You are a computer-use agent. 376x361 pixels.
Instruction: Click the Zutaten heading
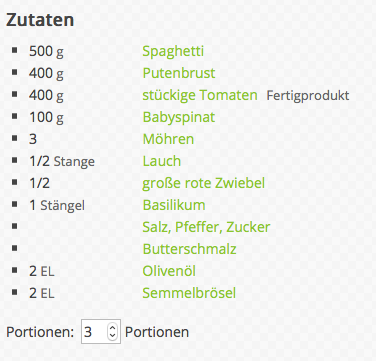click(x=40, y=20)
